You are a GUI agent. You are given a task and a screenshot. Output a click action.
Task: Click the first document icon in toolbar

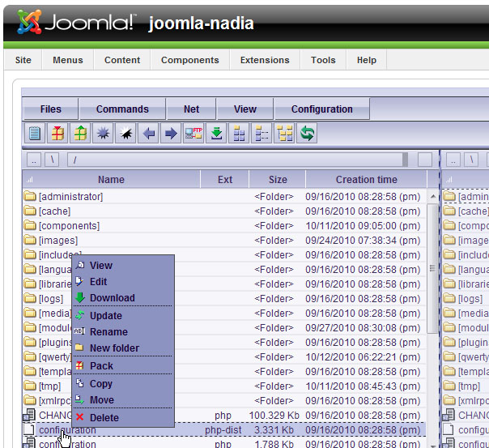(35, 134)
